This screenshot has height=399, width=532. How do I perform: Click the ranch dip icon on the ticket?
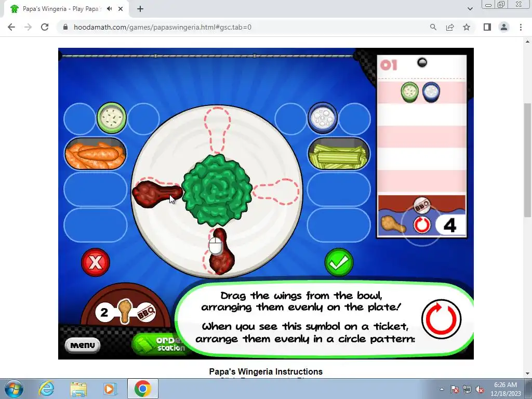pos(409,92)
